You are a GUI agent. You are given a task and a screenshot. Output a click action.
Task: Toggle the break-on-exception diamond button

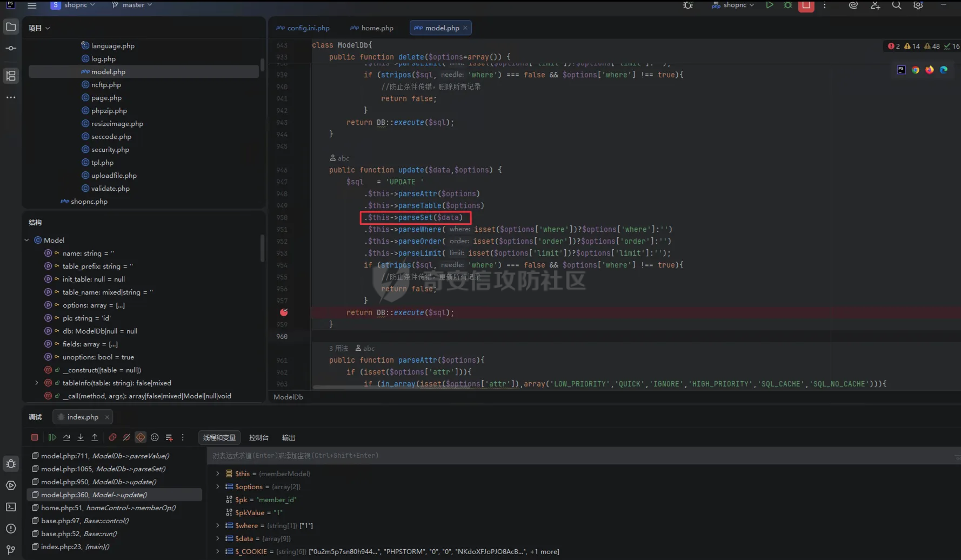pos(141,437)
